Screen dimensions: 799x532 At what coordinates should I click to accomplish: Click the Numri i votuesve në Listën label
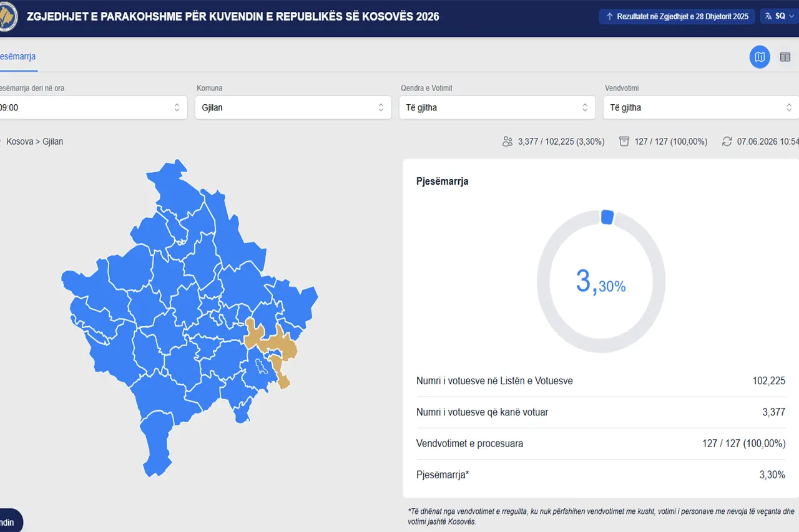click(494, 381)
